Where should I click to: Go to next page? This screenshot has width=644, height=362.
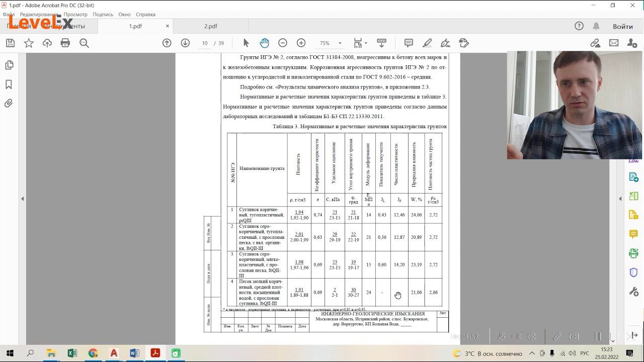(185, 43)
